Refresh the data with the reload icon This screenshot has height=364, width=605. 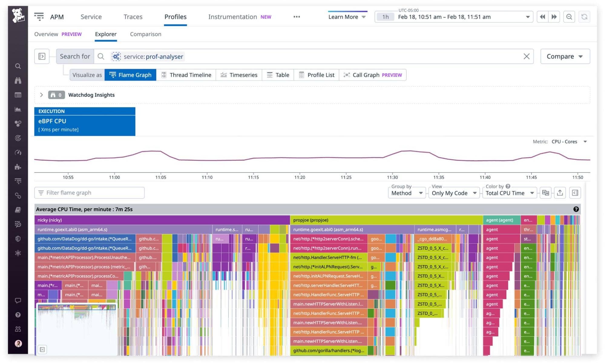585,17
